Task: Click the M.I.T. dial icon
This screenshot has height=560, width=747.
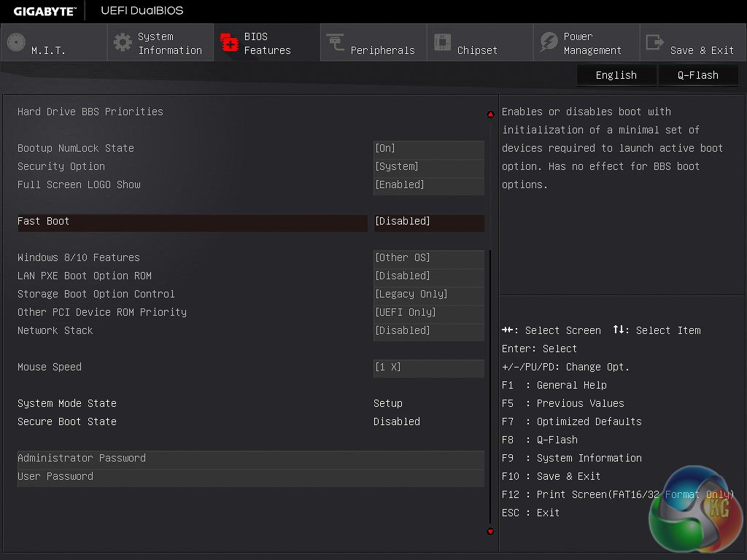Action: (16, 42)
